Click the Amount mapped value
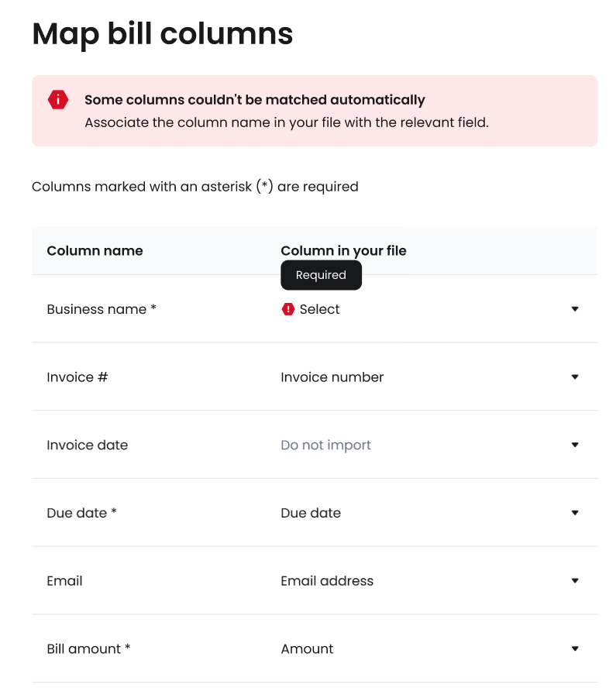 click(x=307, y=649)
